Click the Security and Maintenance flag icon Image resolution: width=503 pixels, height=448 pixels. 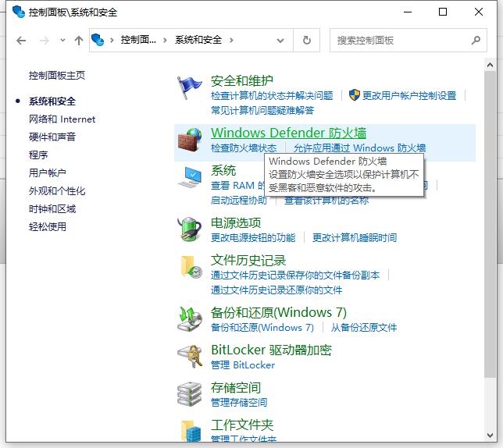click(x=189, y=87)
